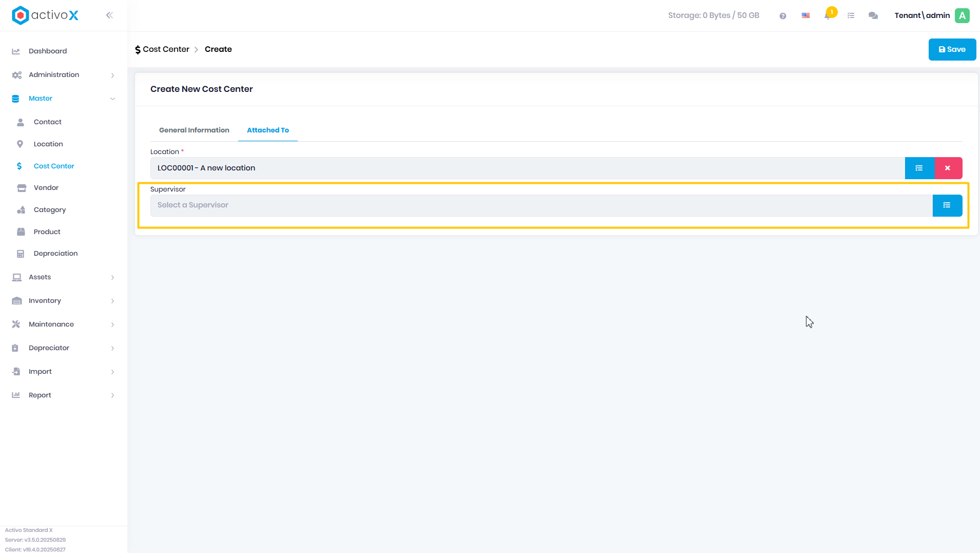Viewport: 980px width, 553px height.
Task: Click the Select a Supervisor field
Action: click(541, 205)
